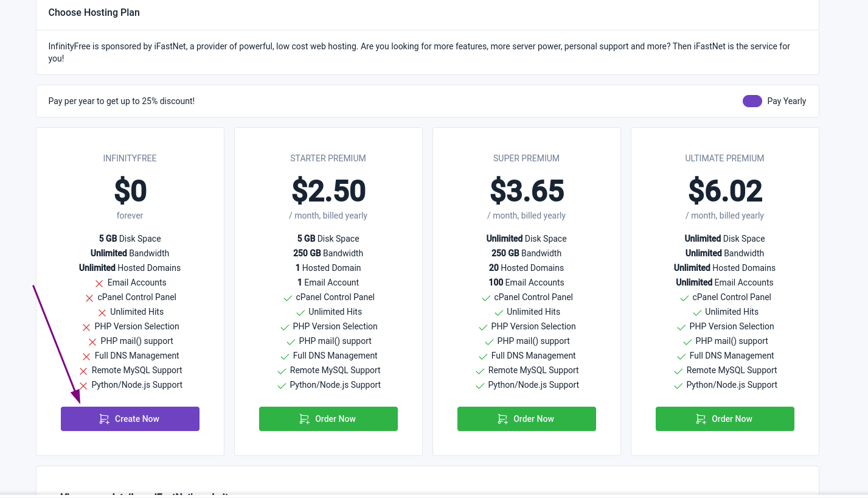
Task: Click the green check beside Starter Premium cPanel Control Panel
Action: 288,298
